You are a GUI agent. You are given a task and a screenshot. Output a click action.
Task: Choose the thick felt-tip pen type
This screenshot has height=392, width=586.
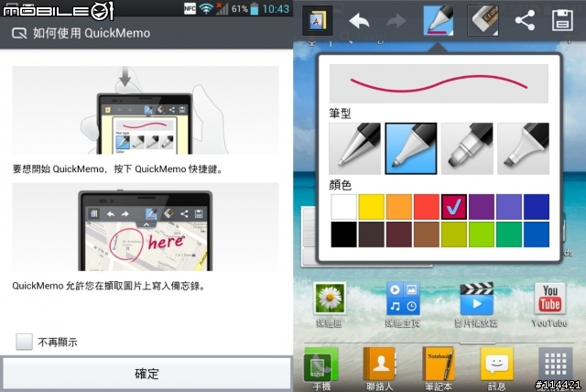(467, 148)
